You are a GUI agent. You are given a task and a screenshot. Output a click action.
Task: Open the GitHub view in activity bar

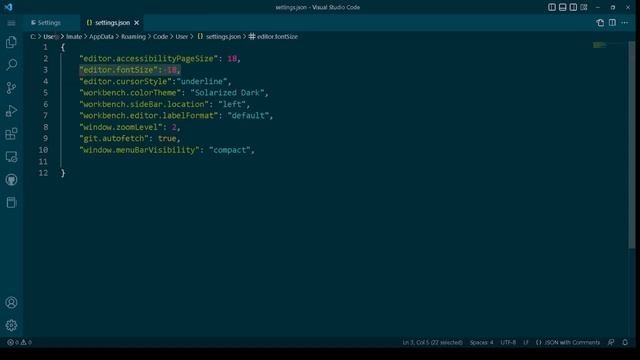[11, 180]
